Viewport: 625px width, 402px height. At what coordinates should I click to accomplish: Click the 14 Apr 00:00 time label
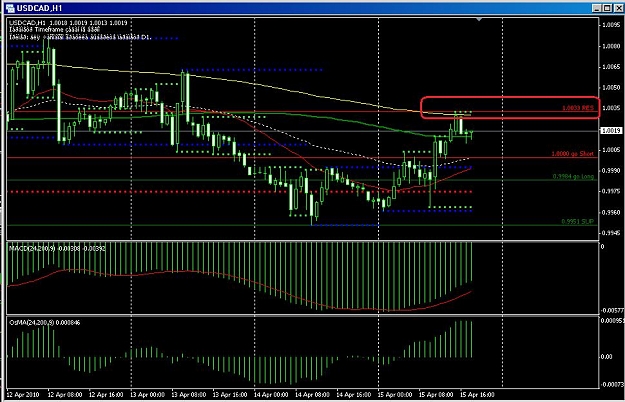click(271, 395)
